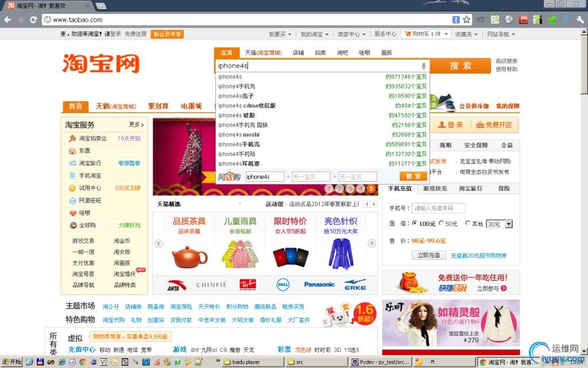Switch search to 店铺 tab
Screen dimensions: 588x368
[x=298, y=52]
